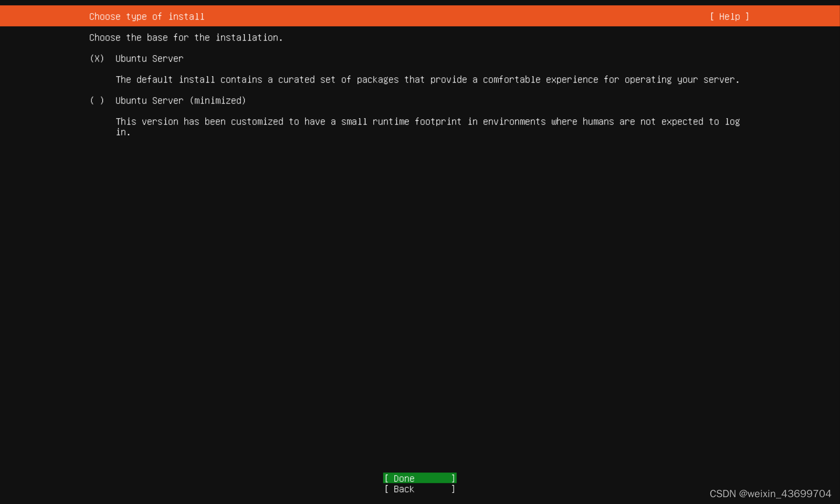The image size is (840, 504).
Task: Click the 'Ubuntu Server (minimized)' label text
Action: click(181, 100)
